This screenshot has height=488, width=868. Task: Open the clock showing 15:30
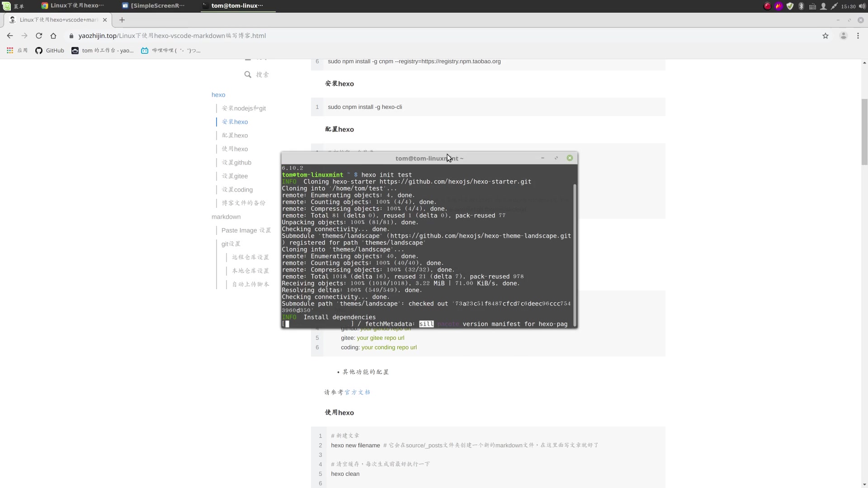pos(848,6)
